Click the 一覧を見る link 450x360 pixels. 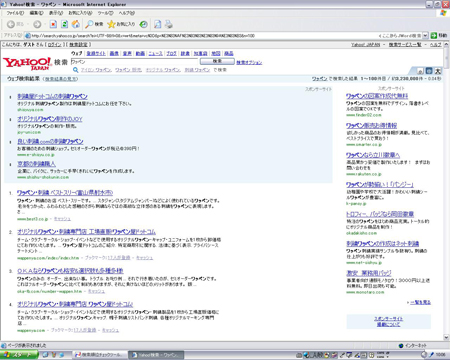click(420, 302)
